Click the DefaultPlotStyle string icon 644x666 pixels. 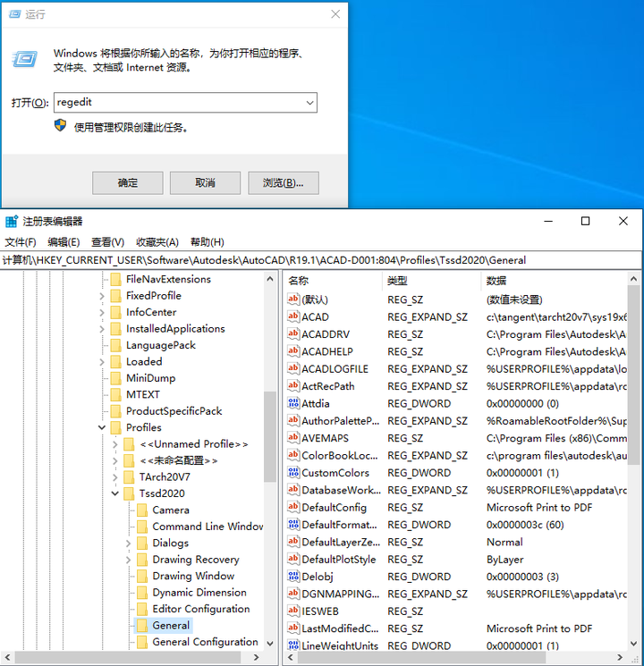pyautogui.click(x=292, y=560)
